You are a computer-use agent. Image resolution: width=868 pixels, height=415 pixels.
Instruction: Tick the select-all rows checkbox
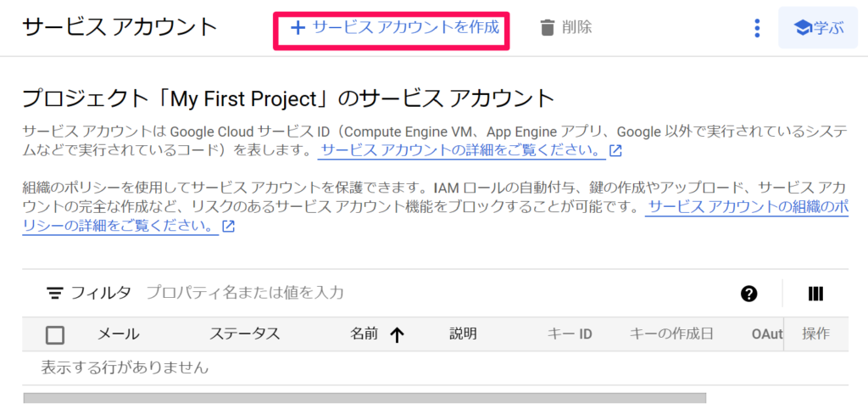point(55,334)
